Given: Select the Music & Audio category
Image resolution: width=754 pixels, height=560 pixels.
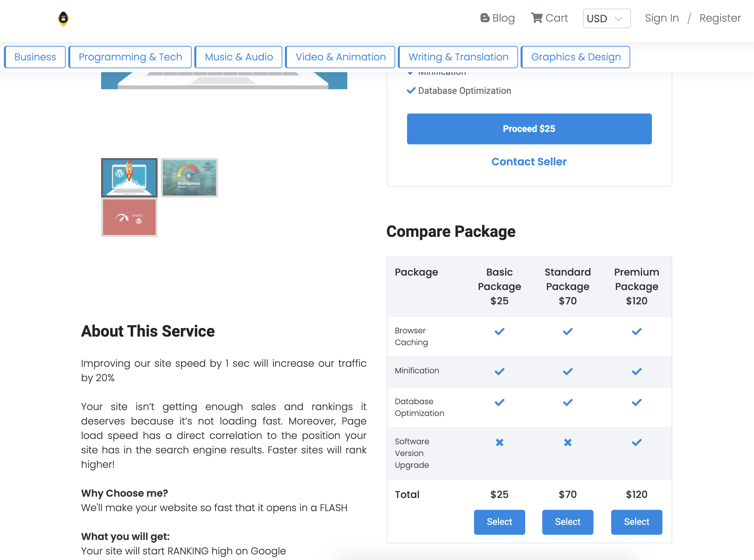Looking at the screenshot, I should click(238, 57).
